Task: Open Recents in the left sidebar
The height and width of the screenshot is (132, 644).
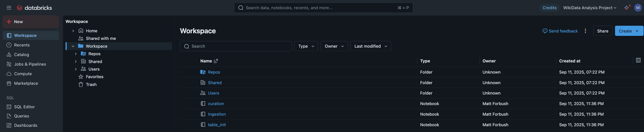Action: point(31,45)
